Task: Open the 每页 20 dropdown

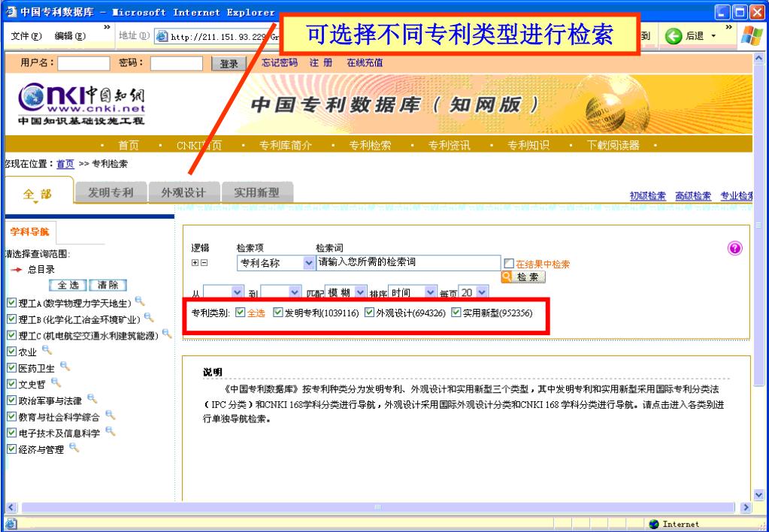Action: point(482,292)
